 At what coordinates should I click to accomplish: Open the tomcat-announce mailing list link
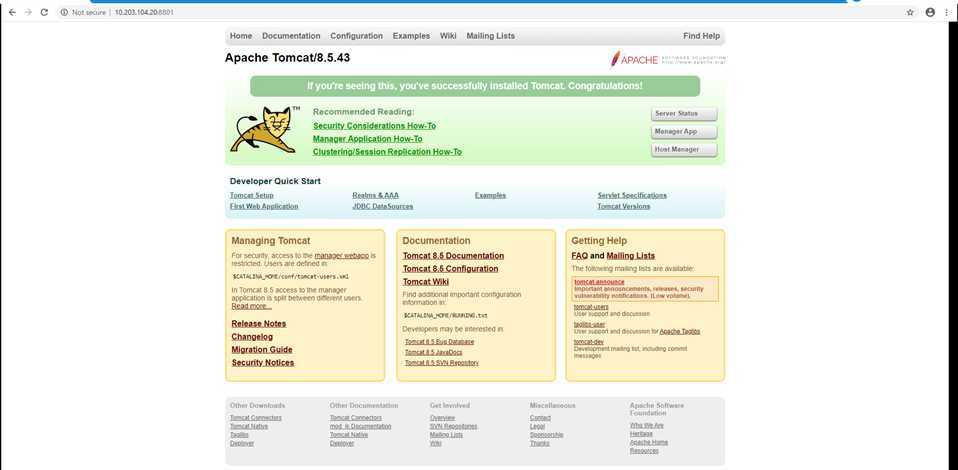click(x=599, y=282)
